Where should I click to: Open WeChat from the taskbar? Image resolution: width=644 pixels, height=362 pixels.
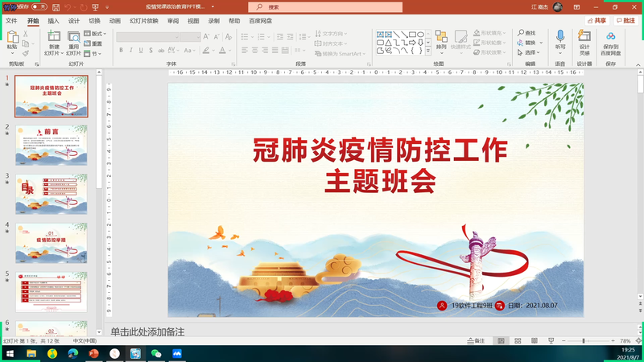[156, 353]
